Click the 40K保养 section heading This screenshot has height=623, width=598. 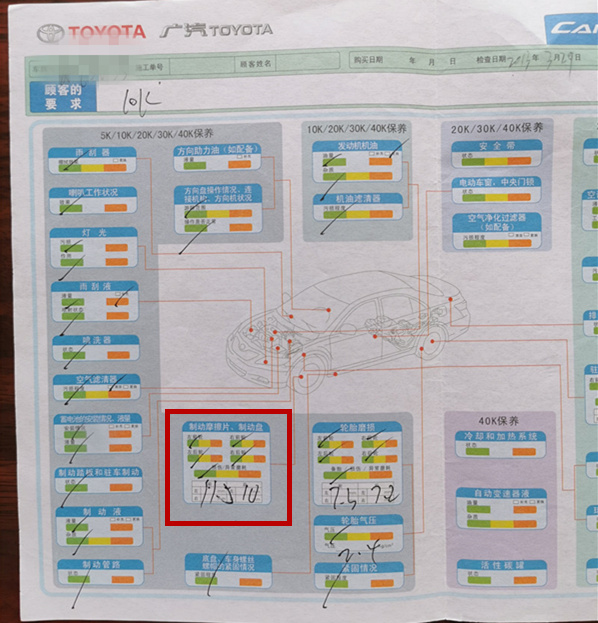(498, 421)
